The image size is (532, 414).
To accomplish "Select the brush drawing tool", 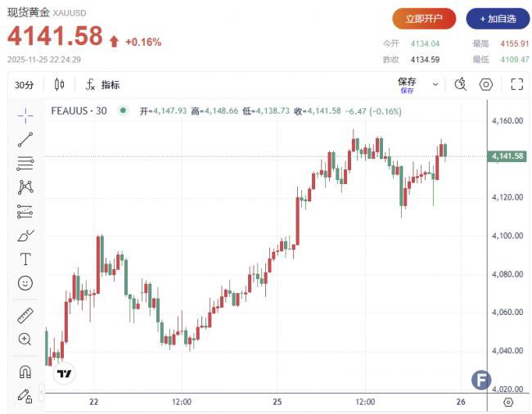I will click(x=25, y=236).
